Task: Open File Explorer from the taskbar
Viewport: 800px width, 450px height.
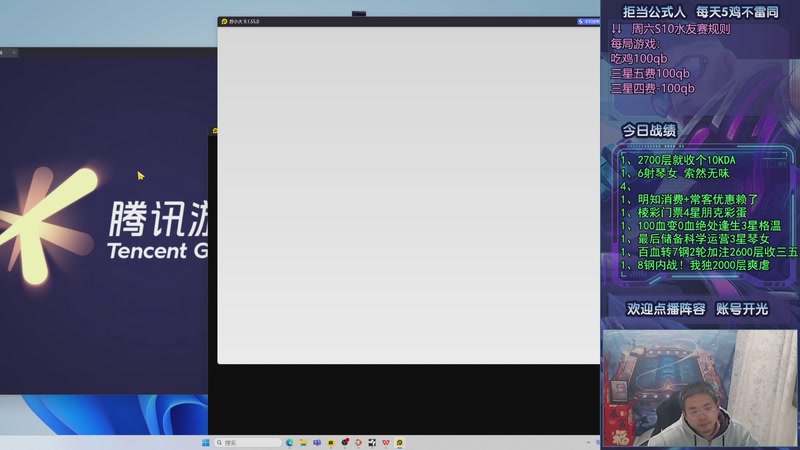Action: (303, 442)
